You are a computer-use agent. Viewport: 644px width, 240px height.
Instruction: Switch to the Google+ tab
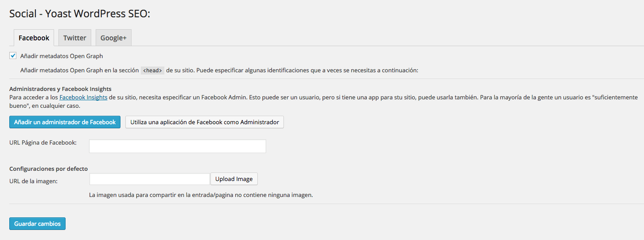(x=113, y=38)
